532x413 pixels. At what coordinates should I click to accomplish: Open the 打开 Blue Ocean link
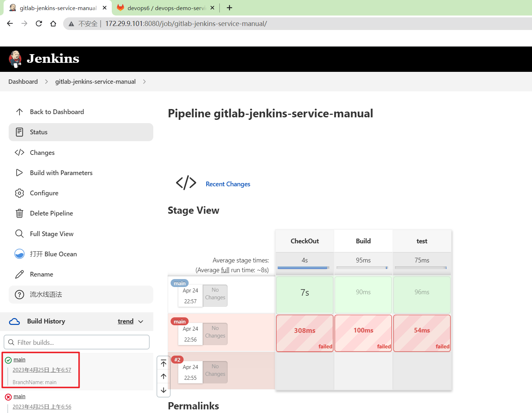click(81, 254)
